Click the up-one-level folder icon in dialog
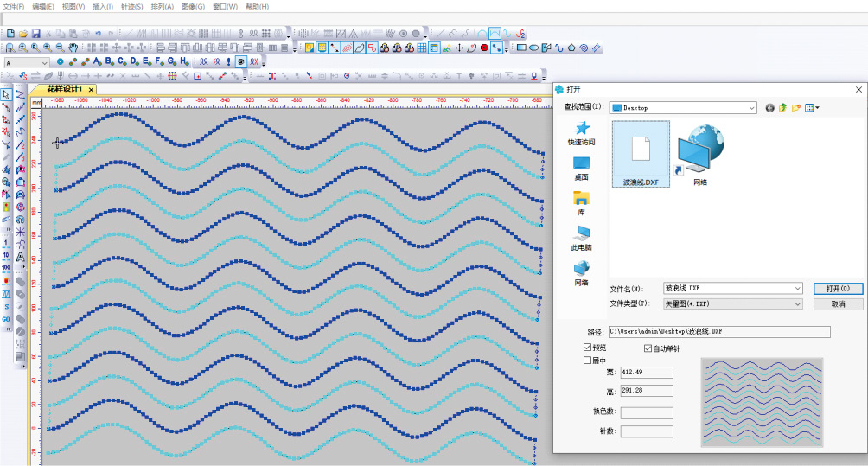The image size is (868, 466). [x=782, y=108]
